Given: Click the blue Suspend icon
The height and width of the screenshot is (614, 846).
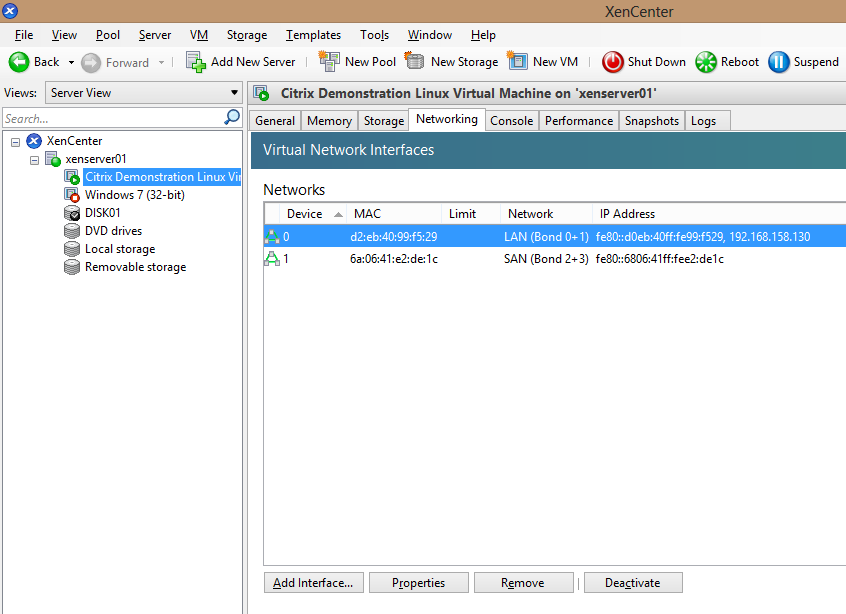Looking at the screenshot, I should (778, 62).
